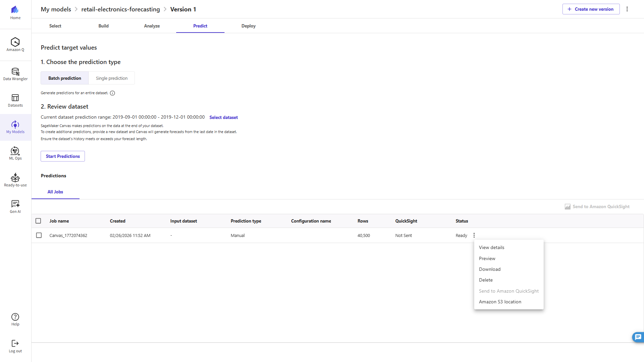Screen dimensions: 644x362
Task: Open the chat support bubble
Action: tap(638, 337)
